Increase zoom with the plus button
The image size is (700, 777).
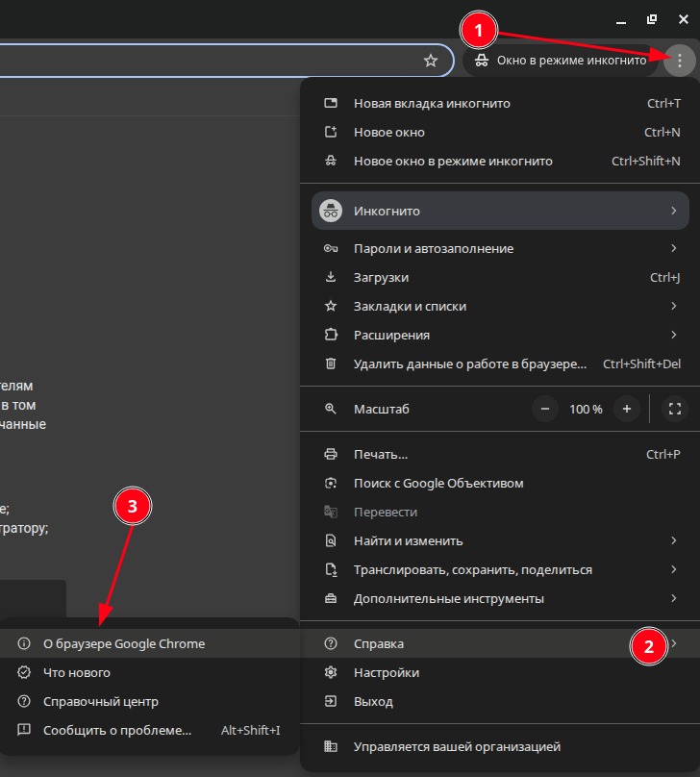point(627,409)
